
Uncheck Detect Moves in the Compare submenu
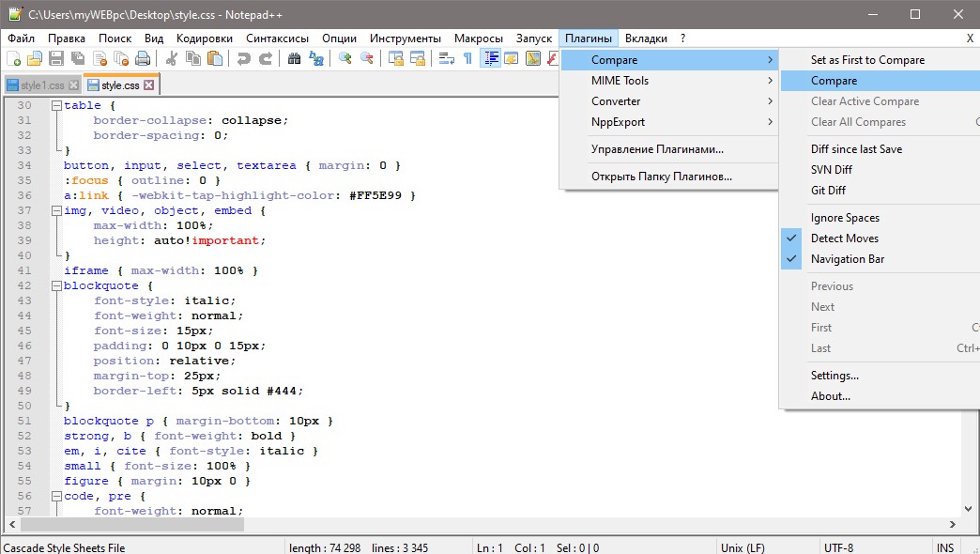coord(880,239)
